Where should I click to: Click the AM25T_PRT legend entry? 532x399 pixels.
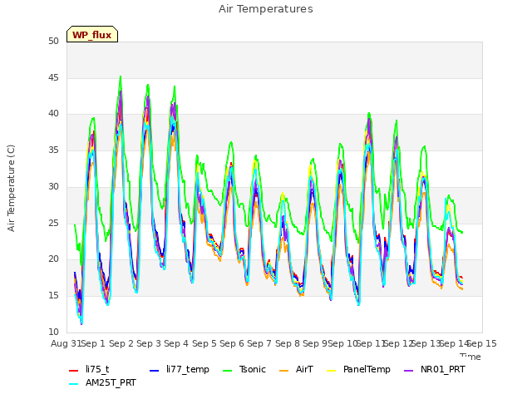(x=102, y=382)
